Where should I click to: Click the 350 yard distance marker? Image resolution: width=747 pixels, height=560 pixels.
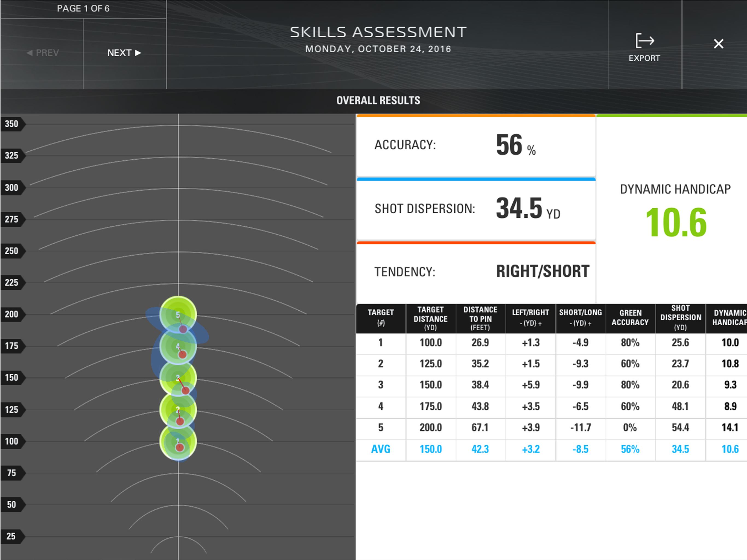[12, 124]
